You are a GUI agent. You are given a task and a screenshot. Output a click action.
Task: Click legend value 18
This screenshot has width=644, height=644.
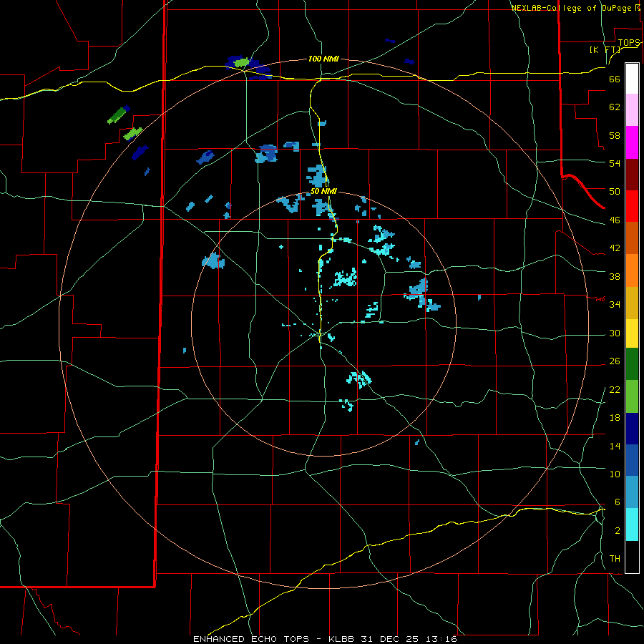pyautogui.click(x=615, y=418)
